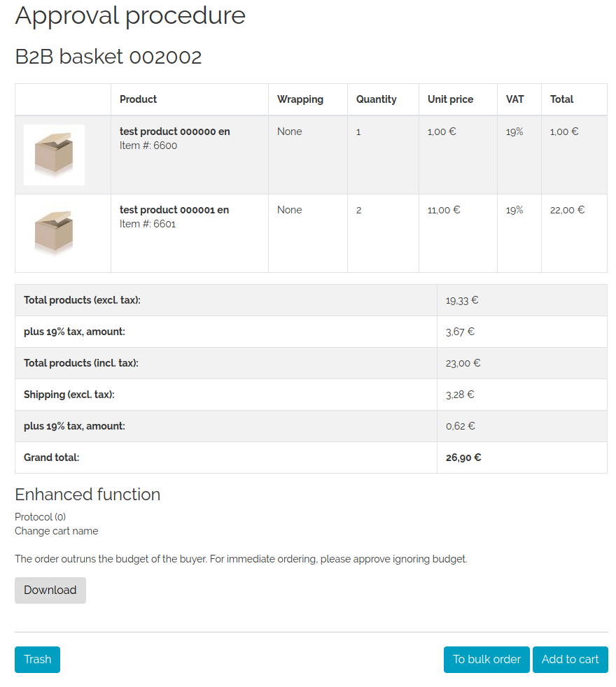616x687 pixels.
Task: Click the Product column header
Action: [x=138, y=99]
